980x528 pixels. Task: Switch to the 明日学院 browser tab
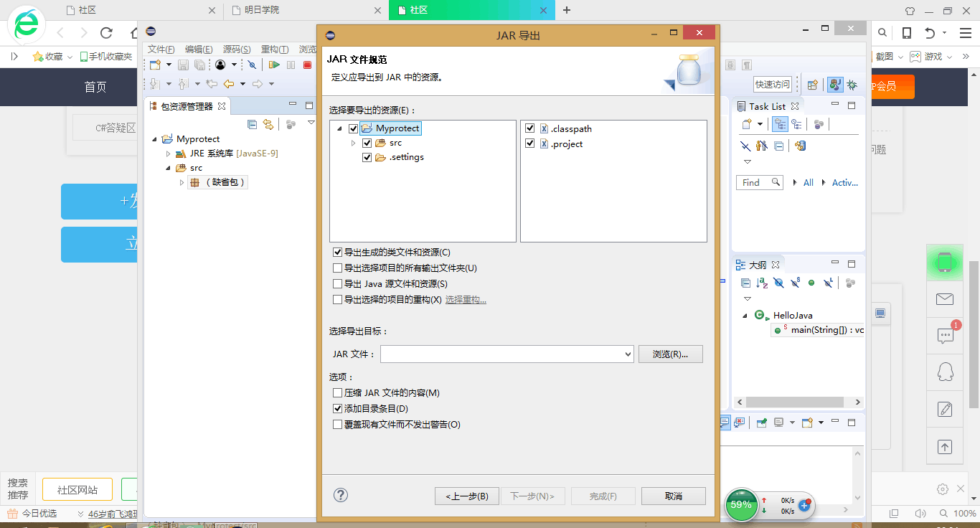(306, 10)
